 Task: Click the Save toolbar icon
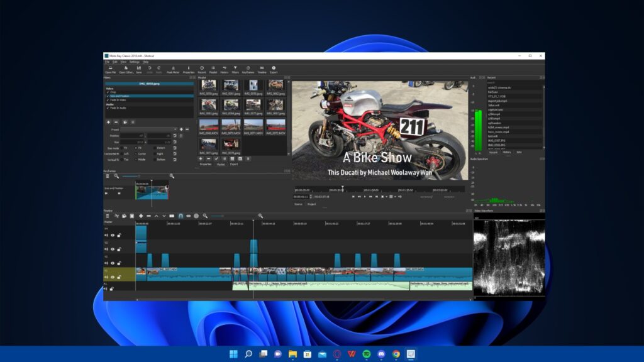click(x=139, y=70)
